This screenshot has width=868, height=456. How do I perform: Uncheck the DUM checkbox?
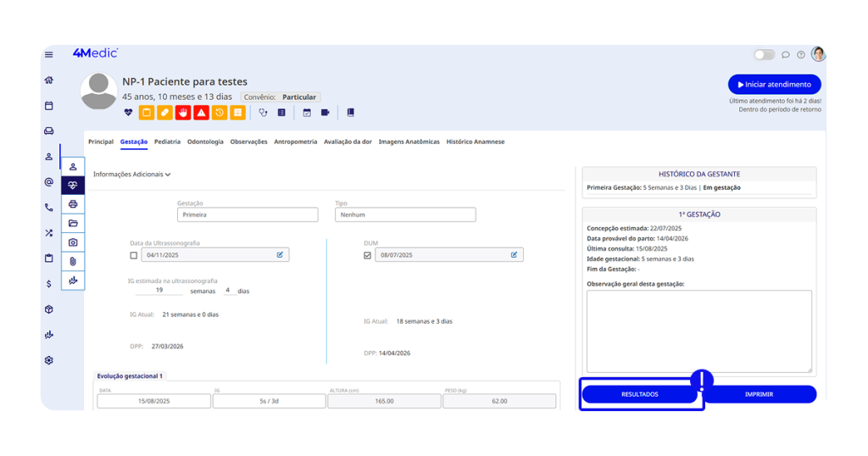[x=367, y=255]
